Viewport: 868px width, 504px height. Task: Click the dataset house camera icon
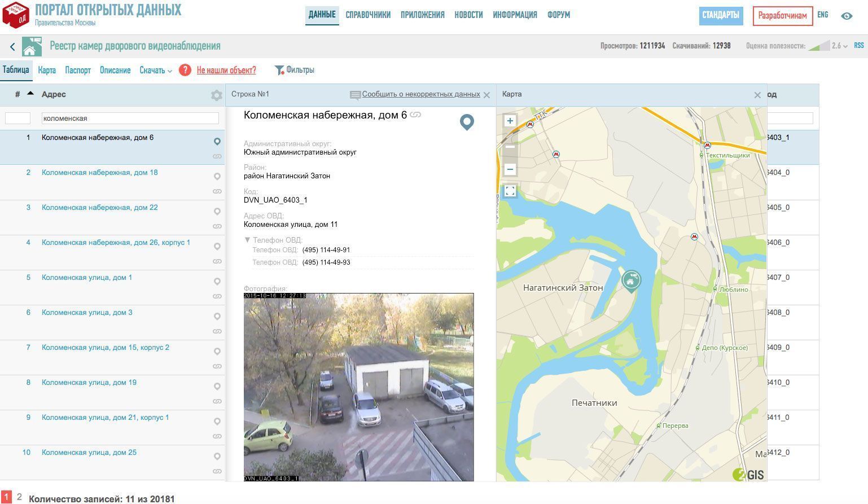click(32, 46)
